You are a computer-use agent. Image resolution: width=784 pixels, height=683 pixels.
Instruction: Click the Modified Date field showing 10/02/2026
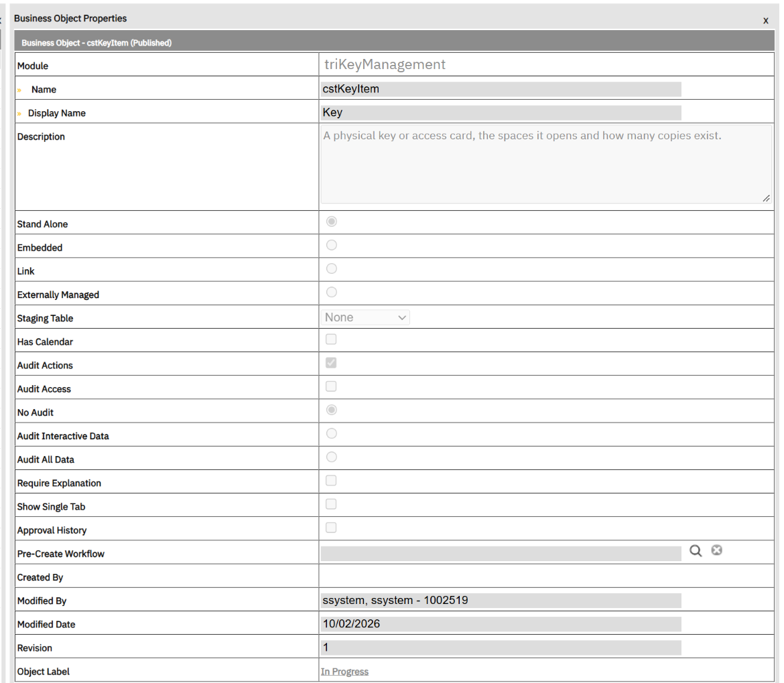[501, 624]
